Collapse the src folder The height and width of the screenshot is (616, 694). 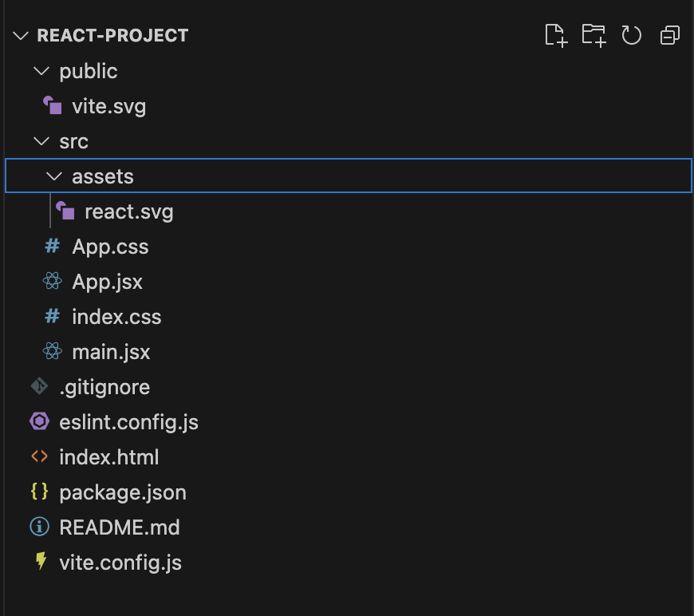point(41,140)
